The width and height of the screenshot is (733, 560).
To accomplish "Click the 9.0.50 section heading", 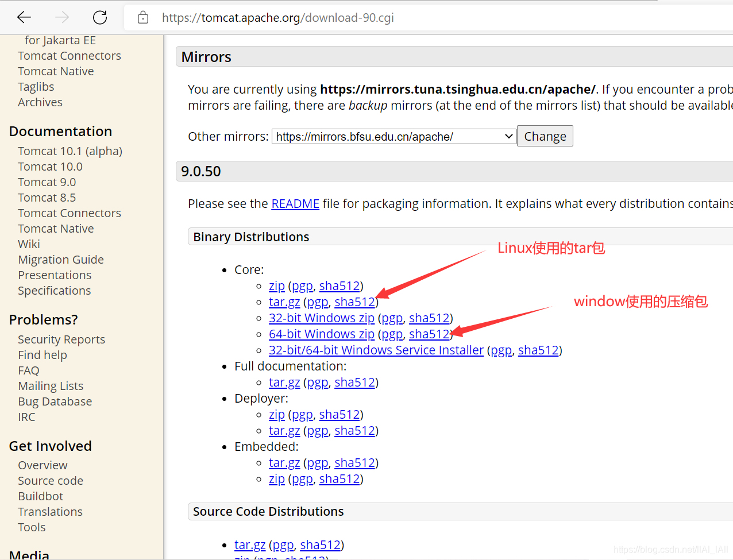I will coord(201,171).
